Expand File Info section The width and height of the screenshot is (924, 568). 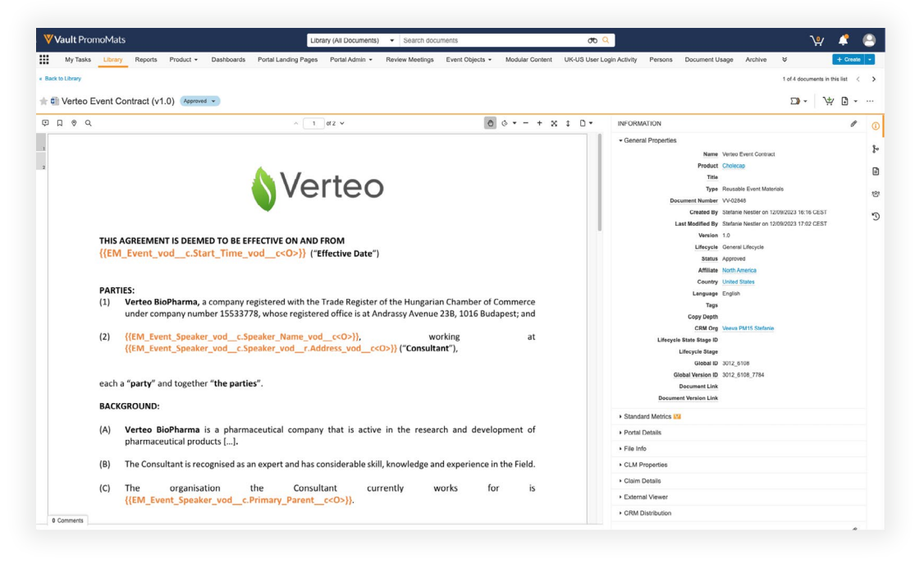(633, 448)
